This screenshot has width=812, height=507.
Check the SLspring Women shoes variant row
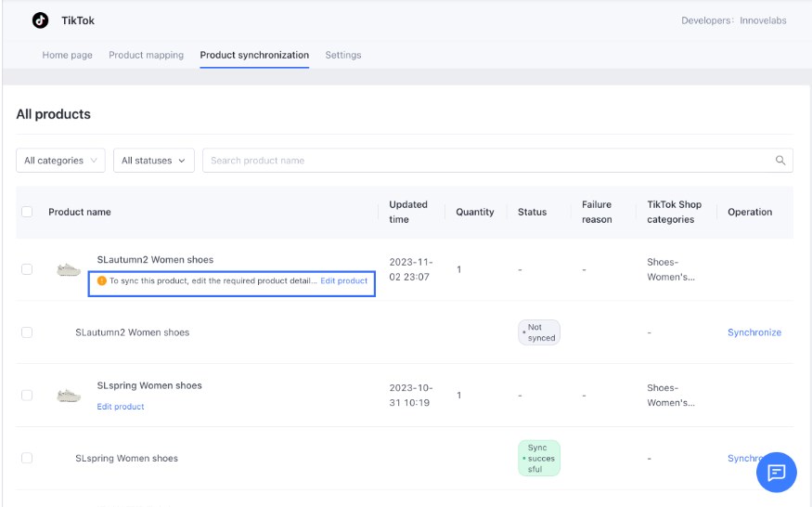[x=27, y=459]
